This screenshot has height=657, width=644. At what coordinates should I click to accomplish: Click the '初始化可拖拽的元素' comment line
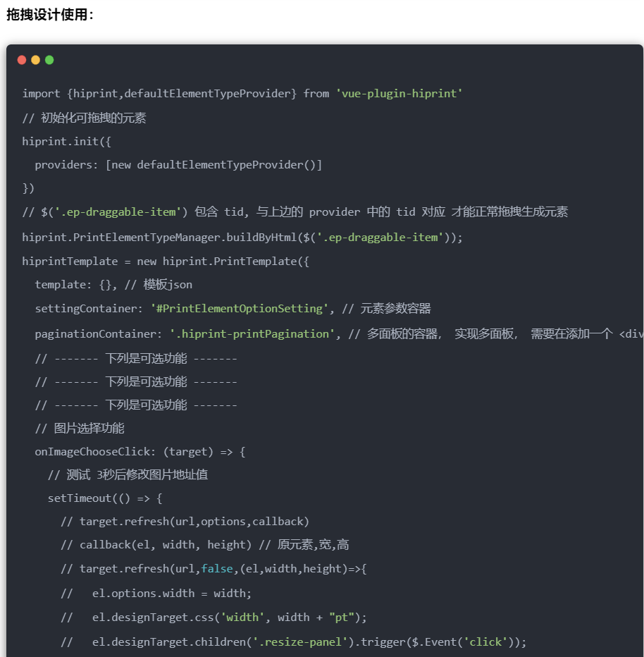(x=84, y=118)
